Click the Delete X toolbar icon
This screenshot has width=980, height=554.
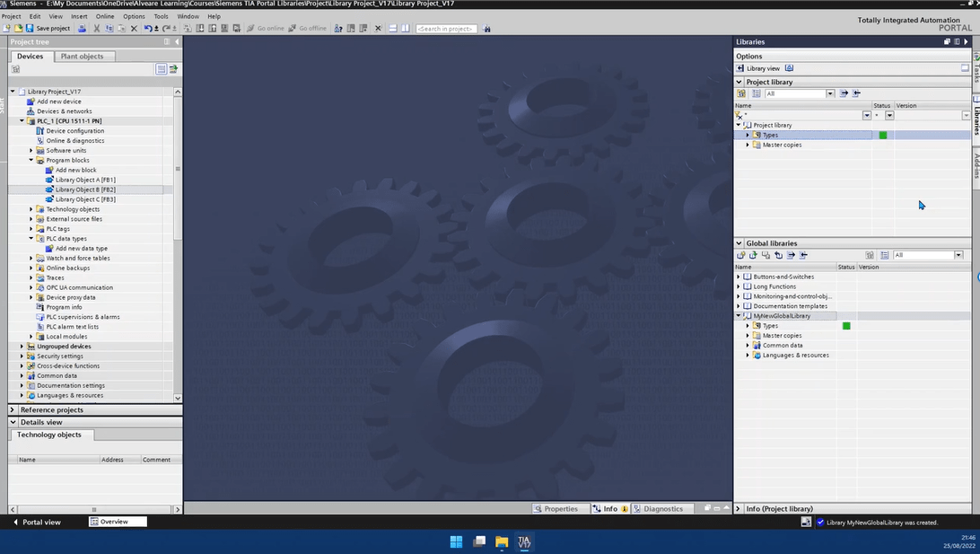click(x=134, y=29)
